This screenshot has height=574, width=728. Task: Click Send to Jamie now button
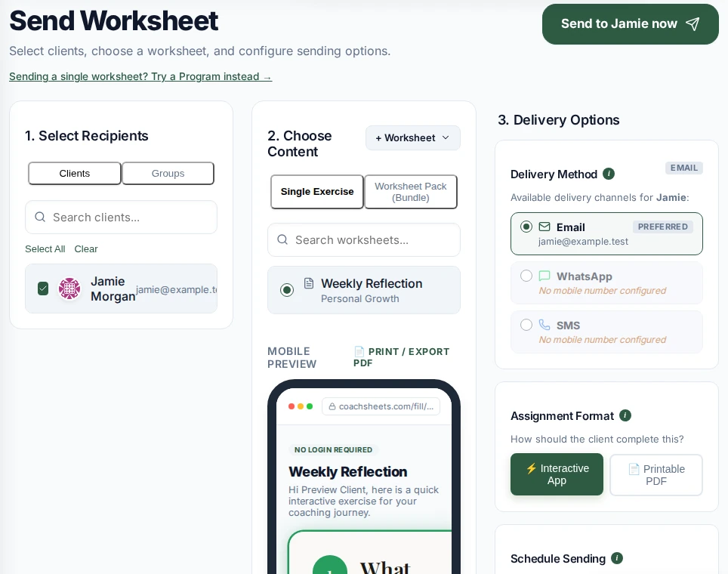[x=630, y=24]
